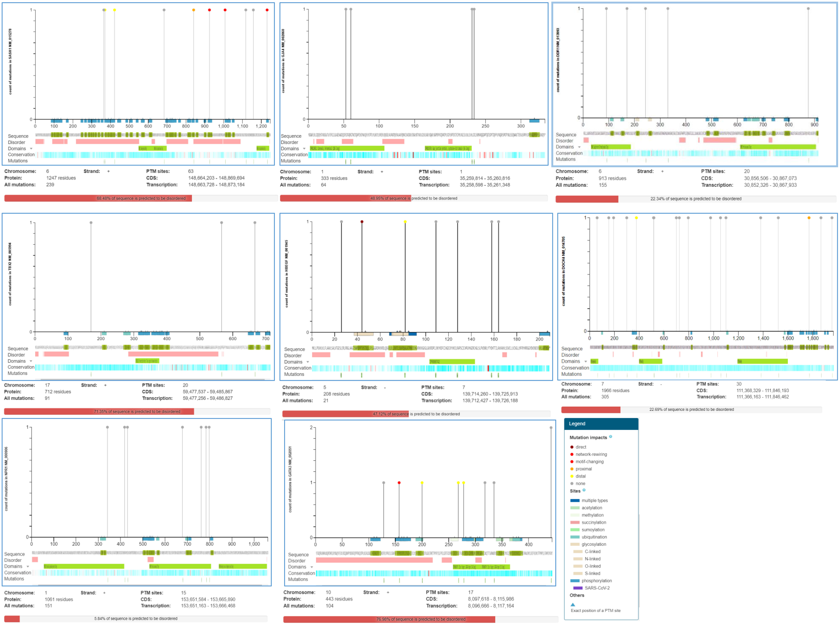The height and width of the screenshot is (625, 840).
Task: Click TBX2 Chromosome value 17
Action: tap(47, 385)
